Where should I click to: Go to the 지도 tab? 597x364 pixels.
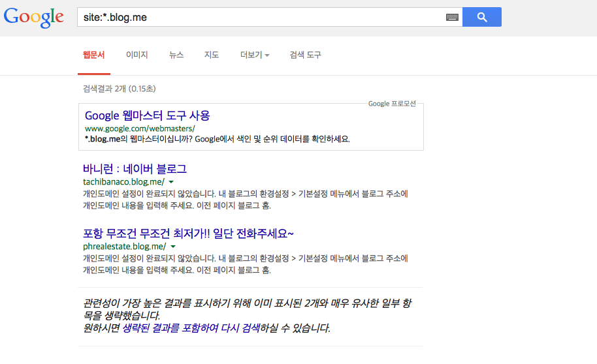(212, 55)
